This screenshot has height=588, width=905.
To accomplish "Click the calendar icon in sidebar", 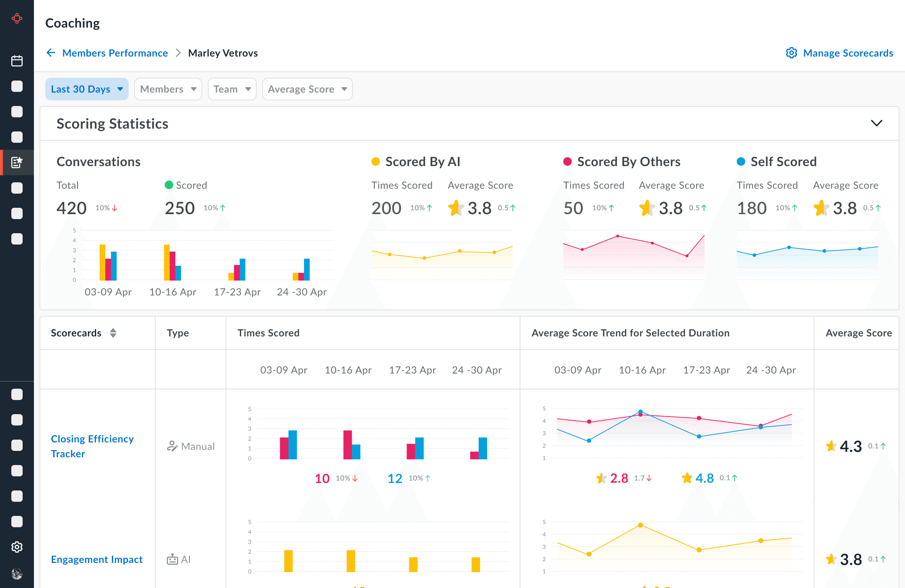I will (x=17, y=61).
